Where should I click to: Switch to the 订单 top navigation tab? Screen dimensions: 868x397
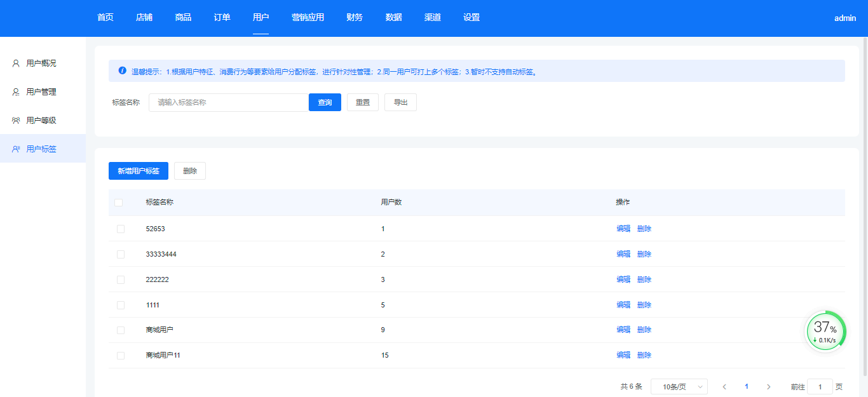pos(222,18)
